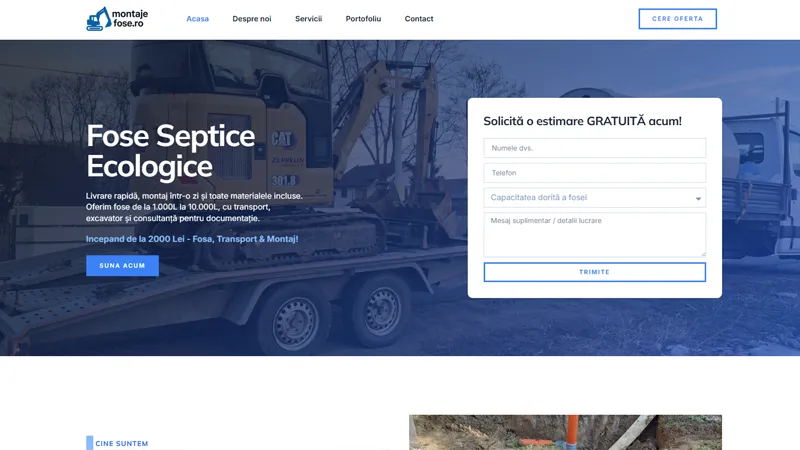The image size is (800, 450).
Task: Click the excavator logo icon
Action: (98, 19)
